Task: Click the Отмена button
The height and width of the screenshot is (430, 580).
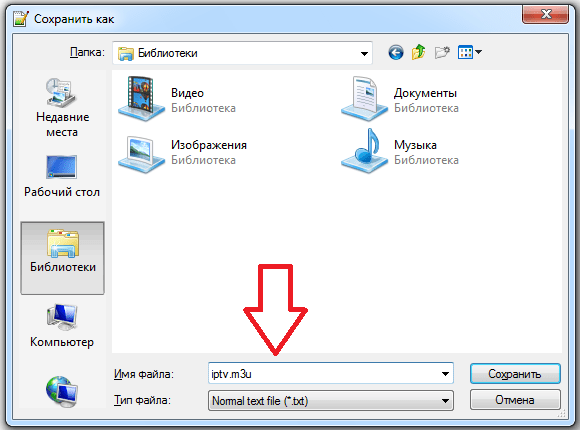Action: point(515,400)
